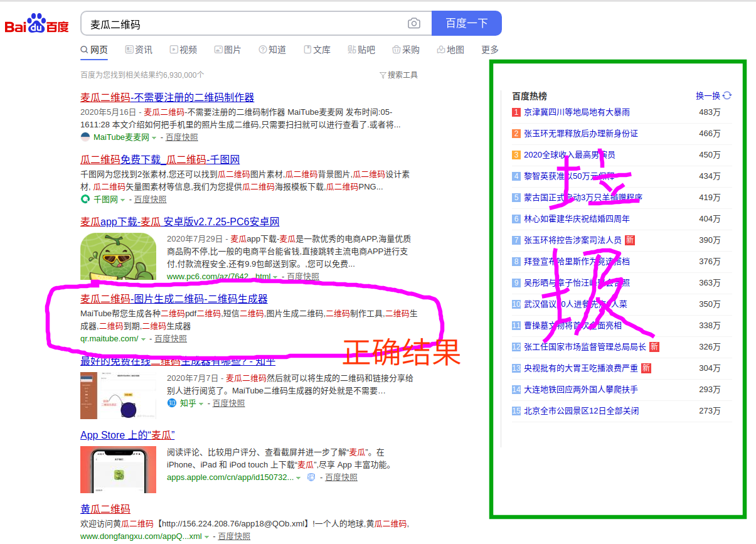Click the shield icon next to apps.apple.com
The width and height of the screenshot is (756, 544).
[x=311, y=477]
